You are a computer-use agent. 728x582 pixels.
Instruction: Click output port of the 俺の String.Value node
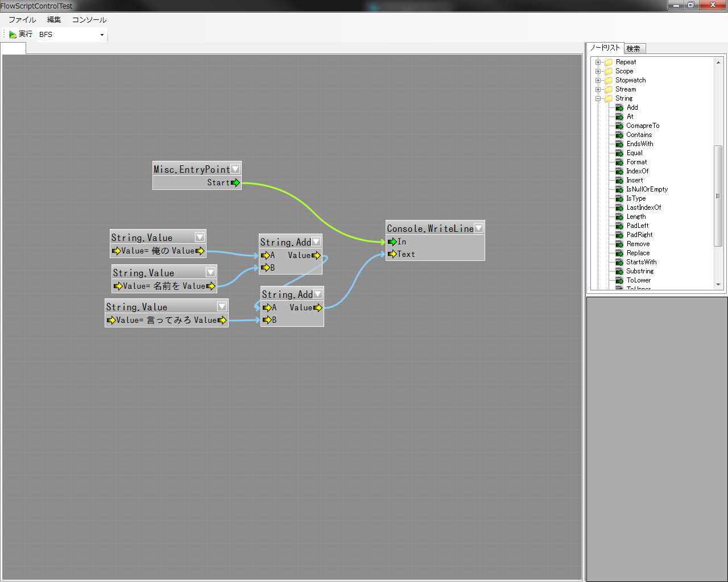[x=200, y=251]
